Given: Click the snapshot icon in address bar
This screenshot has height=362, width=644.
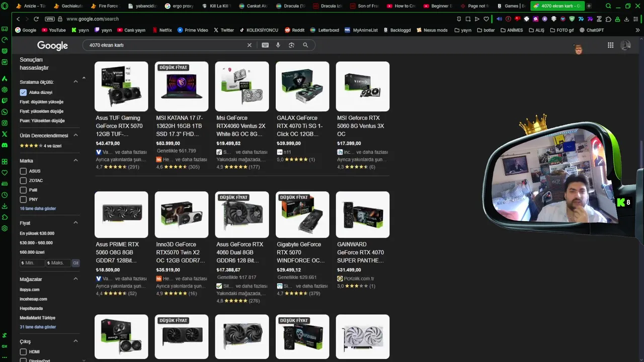Looking at the screenshot, I should pyautogui.click(x=468, y=19).
